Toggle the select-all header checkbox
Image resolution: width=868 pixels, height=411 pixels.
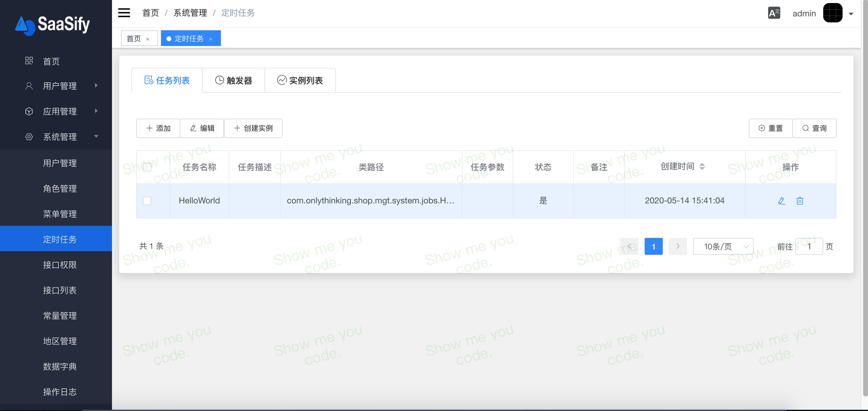tap(147, 167)
